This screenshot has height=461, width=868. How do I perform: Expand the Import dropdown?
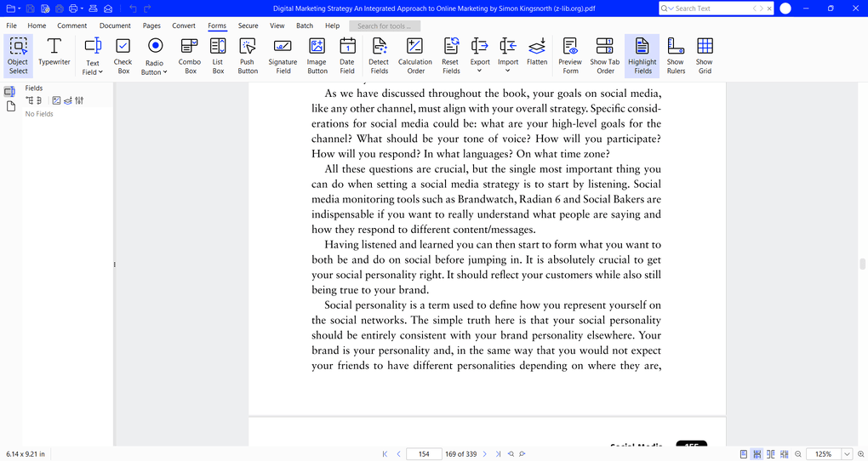click(508, 71)
